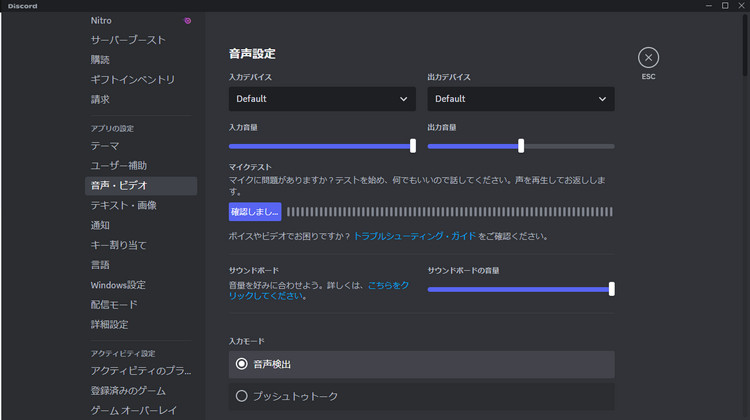Click the アプリの設定 section header
This screenshot has height=420, width=750.
(112, 128)
